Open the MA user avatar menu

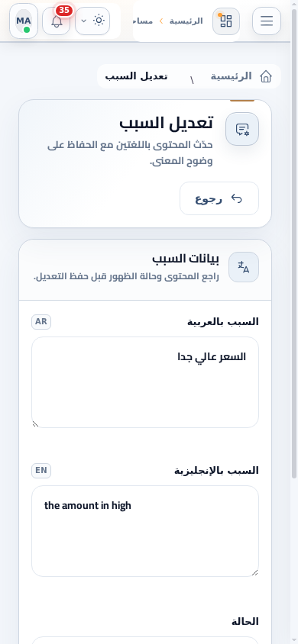click(x=24, y=21)
